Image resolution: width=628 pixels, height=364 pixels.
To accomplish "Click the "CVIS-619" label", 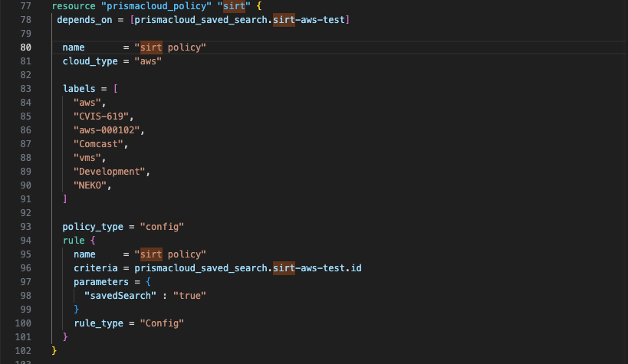I will pos(101,116).
